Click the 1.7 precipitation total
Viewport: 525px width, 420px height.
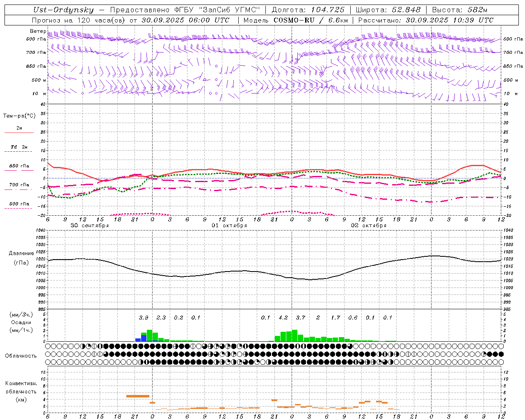pos(336,318)
